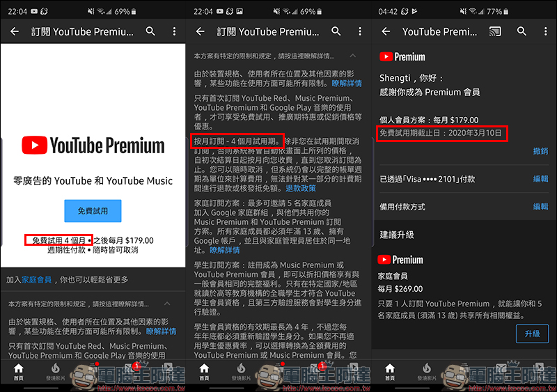This screenshot has width=557, height=392.
Task: Tap 瞭解詳情 after the family plan description
Action: [224, 250]
